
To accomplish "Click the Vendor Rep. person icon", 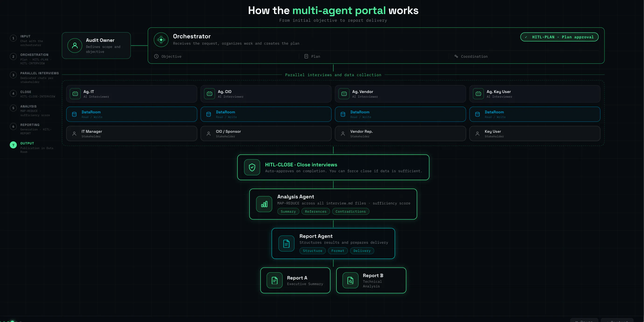I will pyautogui.click(x=343, y=134).
